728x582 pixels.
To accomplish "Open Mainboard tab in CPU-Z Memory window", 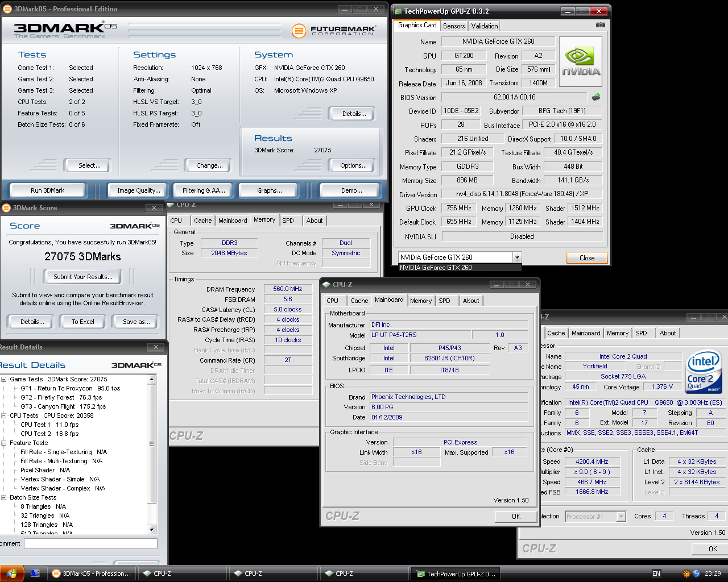I will point(233,221).
